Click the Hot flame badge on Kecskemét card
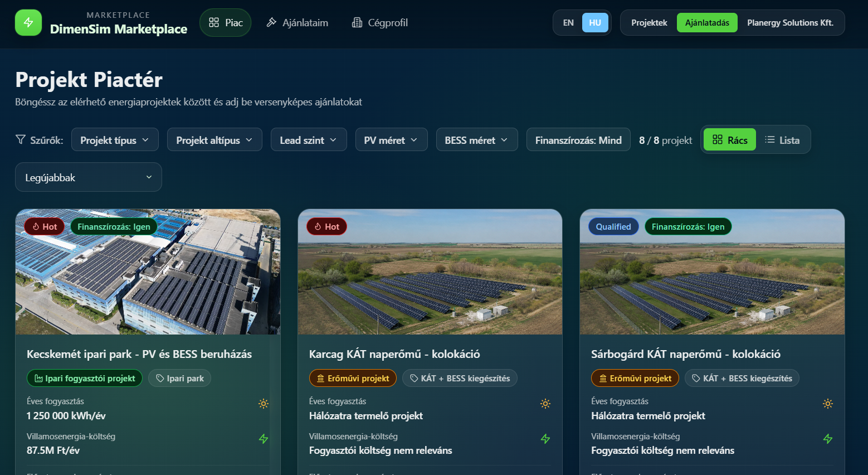Screen dimensions: 868x475 45,226
